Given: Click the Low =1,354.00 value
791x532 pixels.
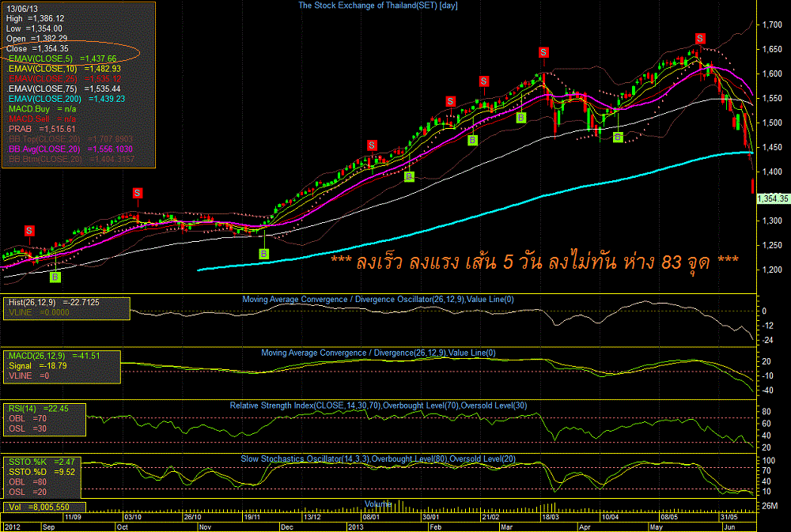Looking at the screenshot, I should (34, 28).
